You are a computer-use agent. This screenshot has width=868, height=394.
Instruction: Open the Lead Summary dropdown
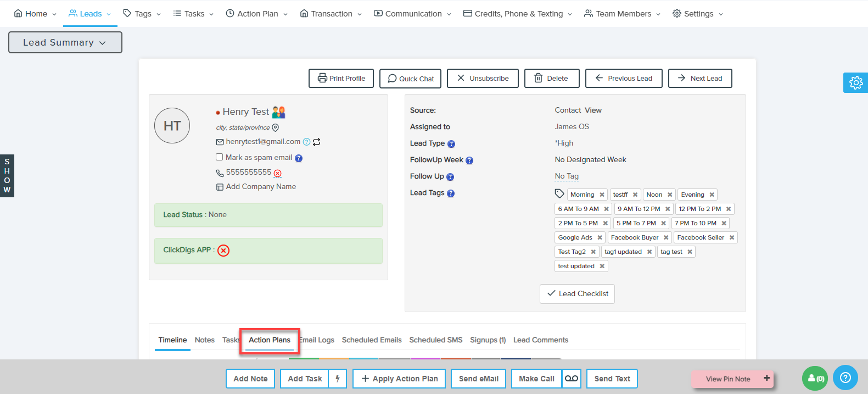click(x=65, y=42)
